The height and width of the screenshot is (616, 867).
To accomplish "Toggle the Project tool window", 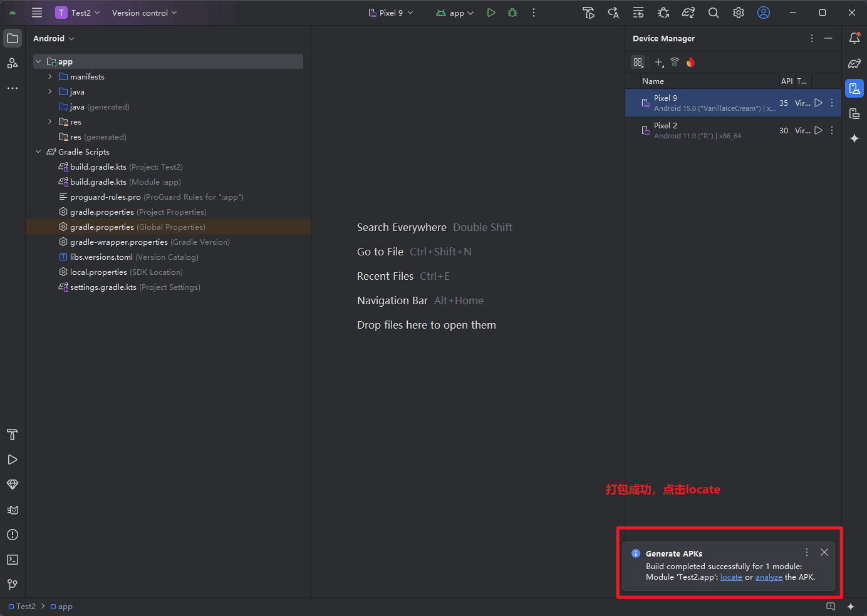I will click(13, 38).
